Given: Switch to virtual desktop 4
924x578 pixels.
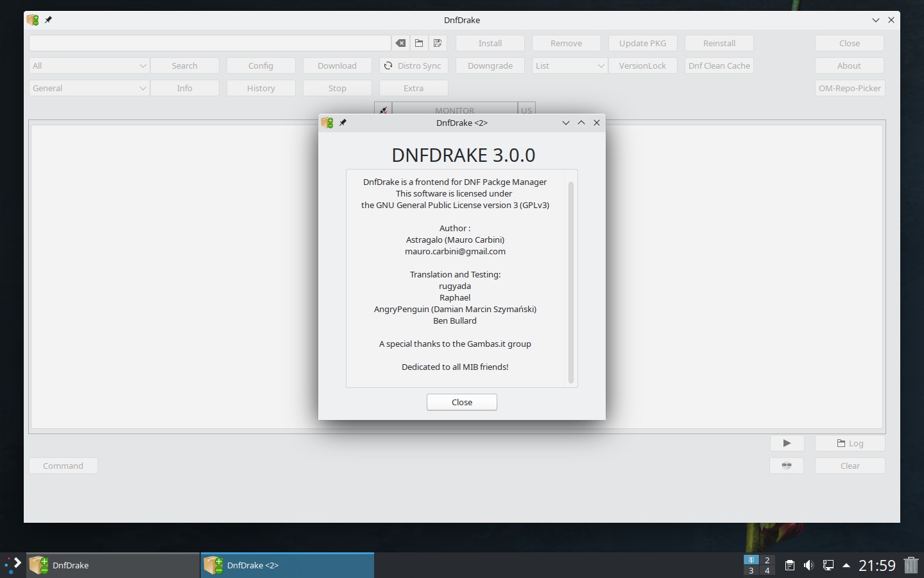Looking at the screenshot, I should 767,570.
